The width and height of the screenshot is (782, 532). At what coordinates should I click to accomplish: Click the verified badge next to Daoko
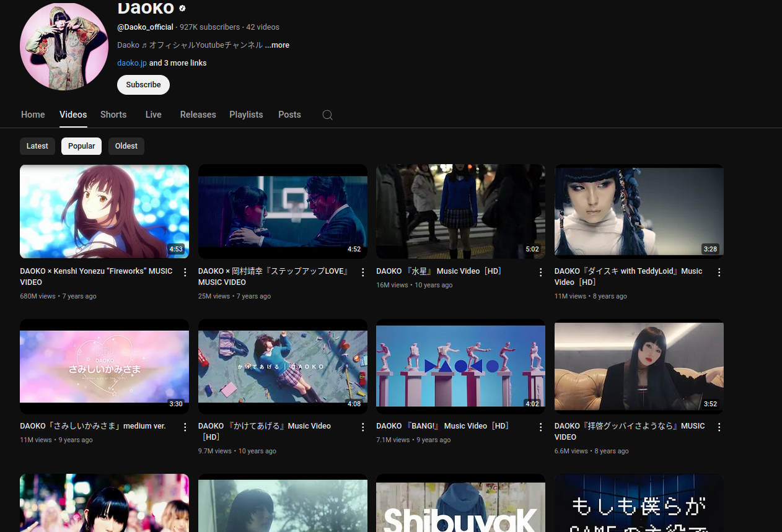point(182,8)
